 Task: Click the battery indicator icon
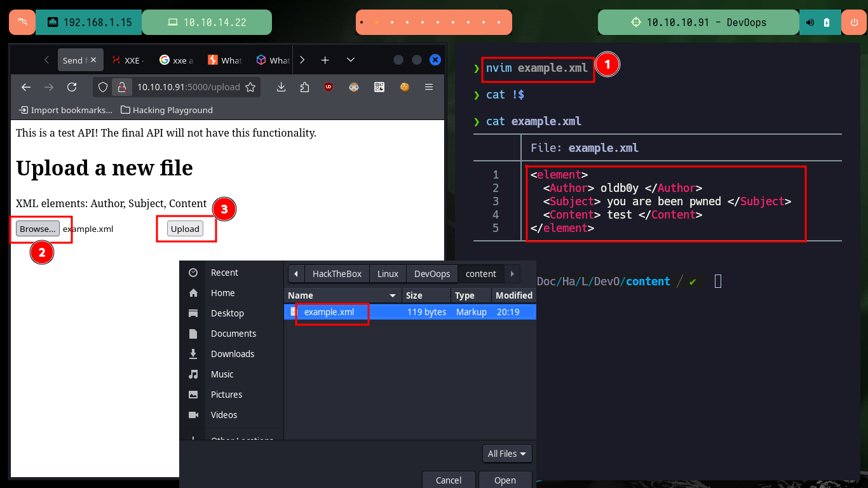click(827, 22)
